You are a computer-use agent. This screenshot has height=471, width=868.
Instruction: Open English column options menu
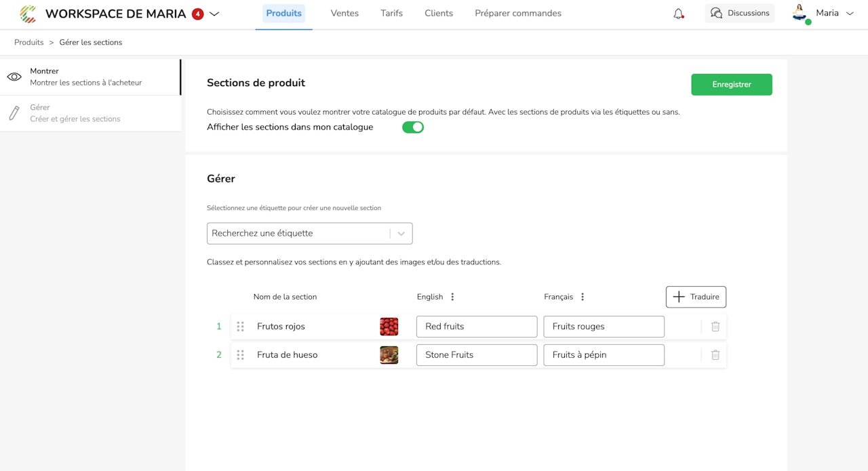(x=452, y=297)
